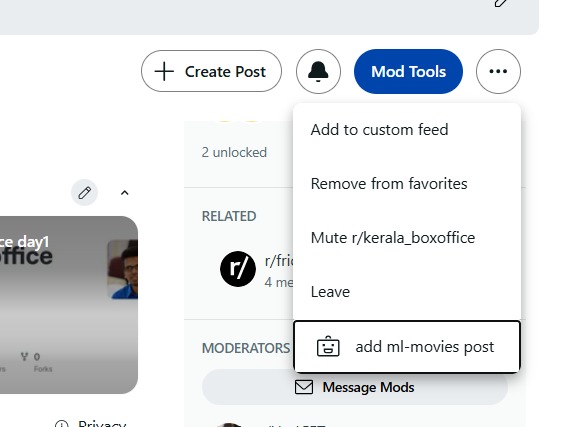Click the Message Mods button

pos(355,387)
